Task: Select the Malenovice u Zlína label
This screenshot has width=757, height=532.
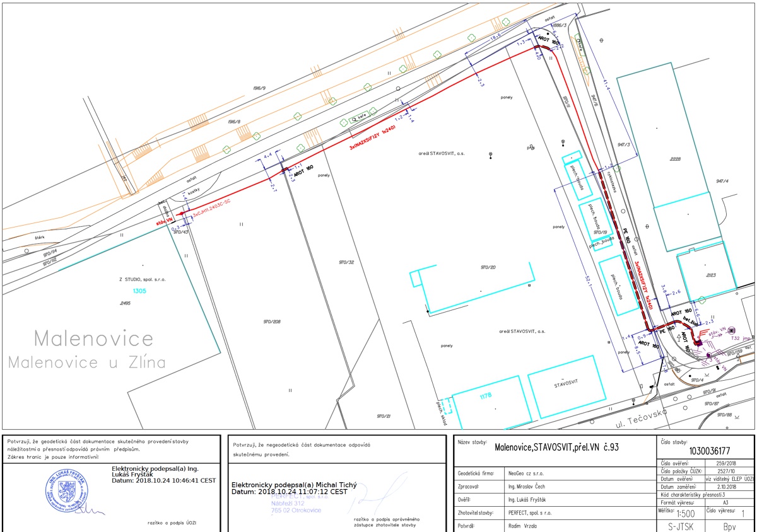Action: click(86, 362)
